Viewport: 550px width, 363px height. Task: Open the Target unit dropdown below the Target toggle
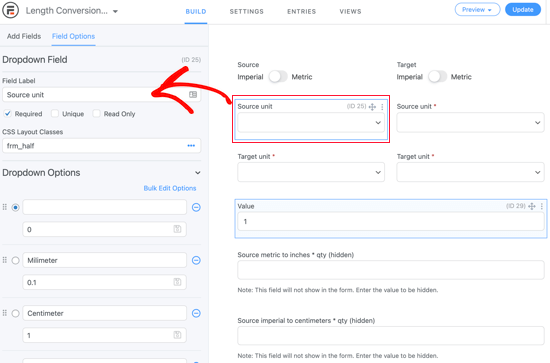pos(470,172)
